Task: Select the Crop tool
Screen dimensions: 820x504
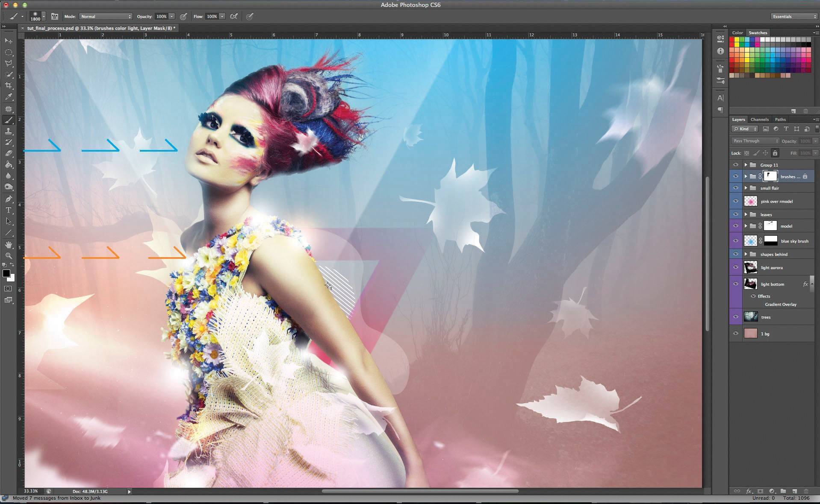Action: [x=9, y=85]
